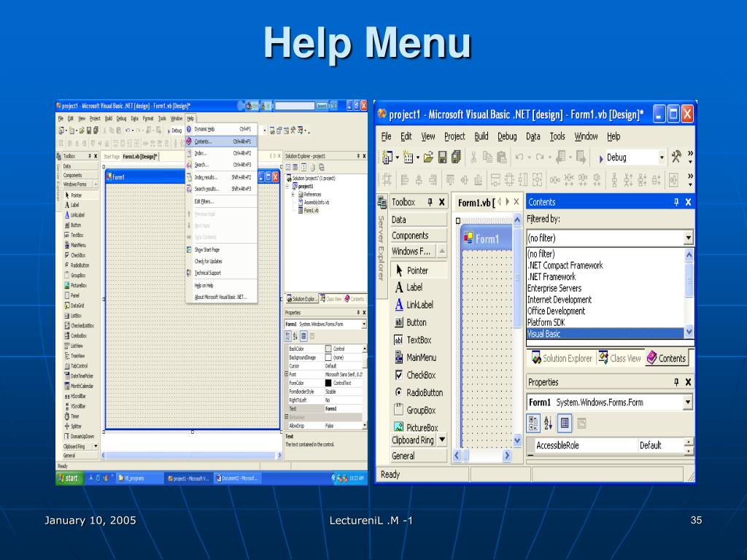The image size is (747, 560).
Task: Select Pointer tool in right window Toolbox
Action: pos(419,271)
